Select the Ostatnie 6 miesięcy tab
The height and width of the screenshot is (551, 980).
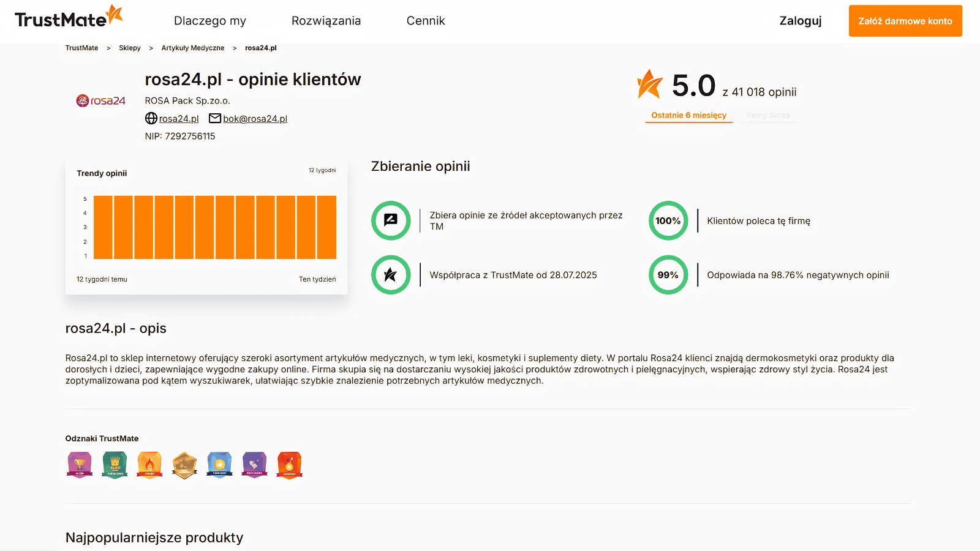pos(688,115)
